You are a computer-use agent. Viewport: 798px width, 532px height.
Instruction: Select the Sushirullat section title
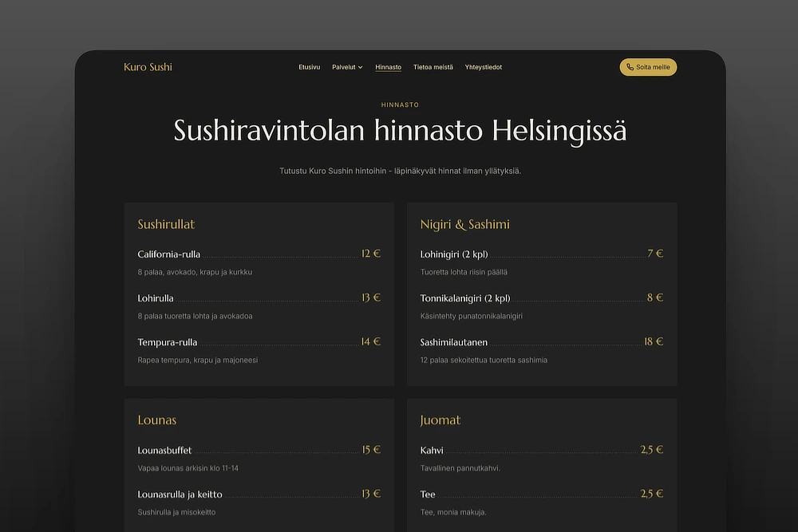coord(166,224)
